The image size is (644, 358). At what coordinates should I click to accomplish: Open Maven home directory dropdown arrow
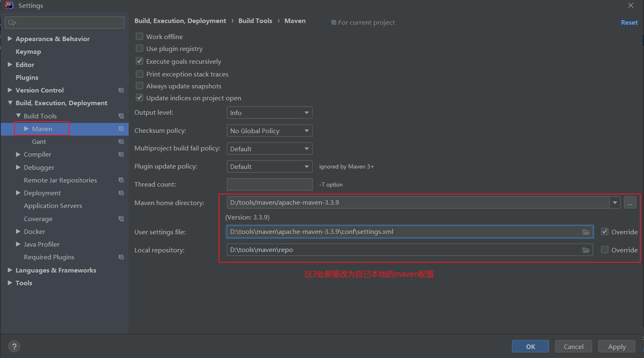(x=615, y=202)
